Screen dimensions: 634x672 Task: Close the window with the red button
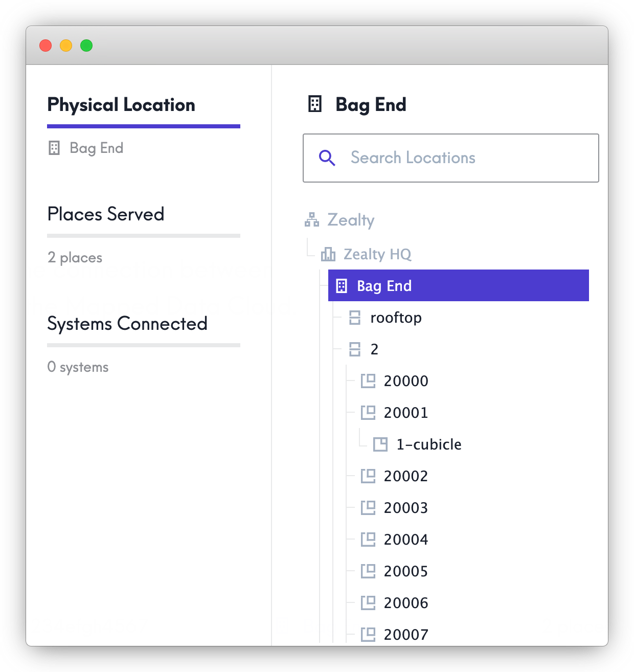(x=46, y=46)
